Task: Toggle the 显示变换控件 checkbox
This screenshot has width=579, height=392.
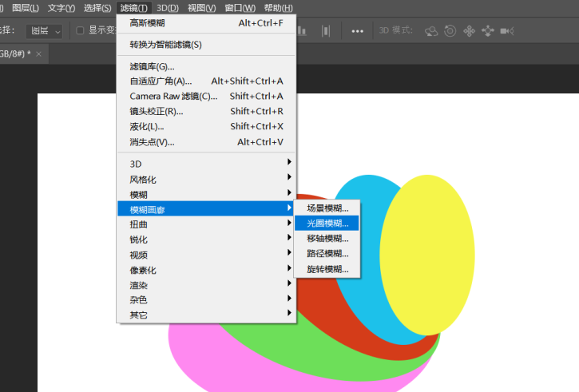Action: [x=80, y=30]
